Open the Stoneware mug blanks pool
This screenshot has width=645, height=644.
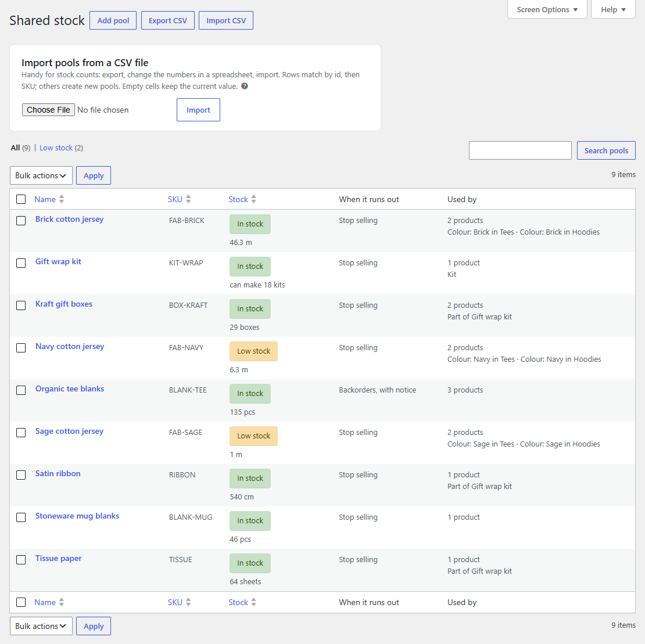77,516
